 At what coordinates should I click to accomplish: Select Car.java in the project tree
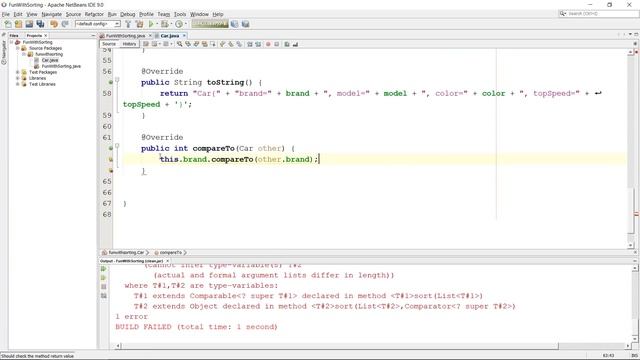pyautogui.click(x=50, y=60)
